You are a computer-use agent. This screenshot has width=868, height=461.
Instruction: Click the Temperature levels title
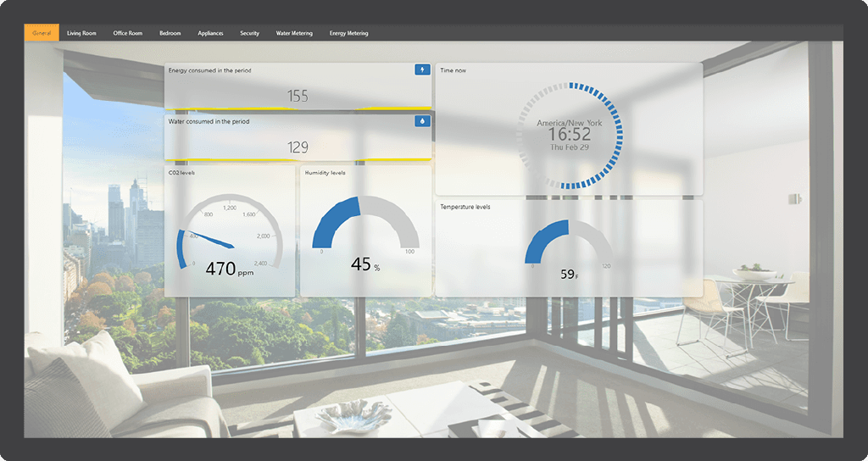tap(465, 207)
